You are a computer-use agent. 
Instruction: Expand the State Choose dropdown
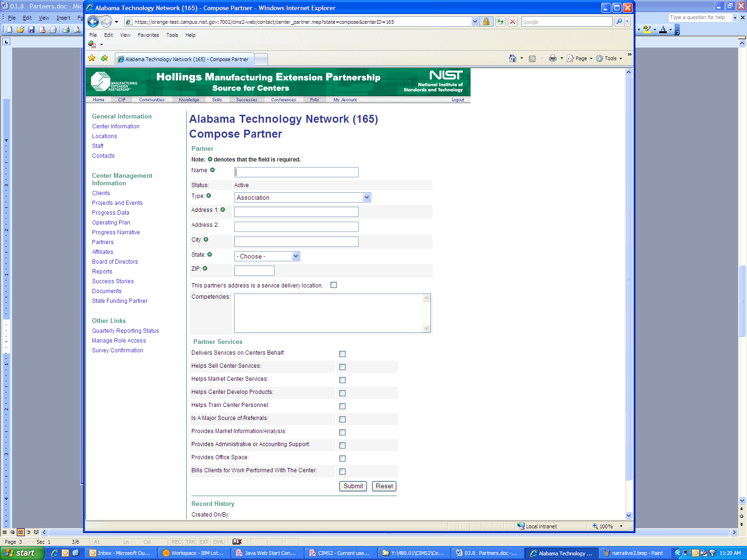296,256
